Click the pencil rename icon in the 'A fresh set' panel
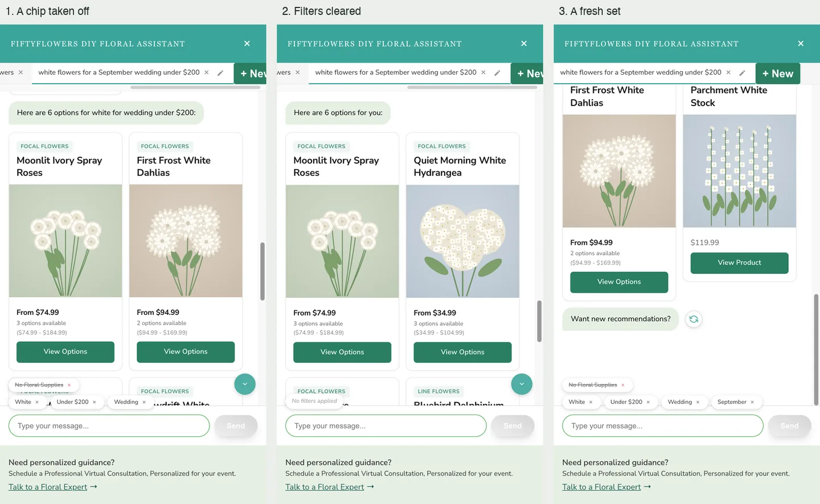Viewport: 820px width, 504px height. [742, 73]
